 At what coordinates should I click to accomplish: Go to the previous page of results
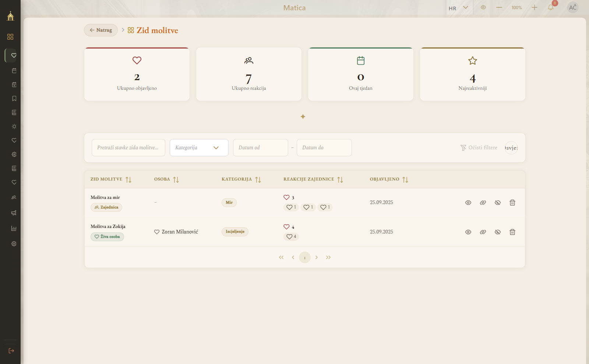293,257
